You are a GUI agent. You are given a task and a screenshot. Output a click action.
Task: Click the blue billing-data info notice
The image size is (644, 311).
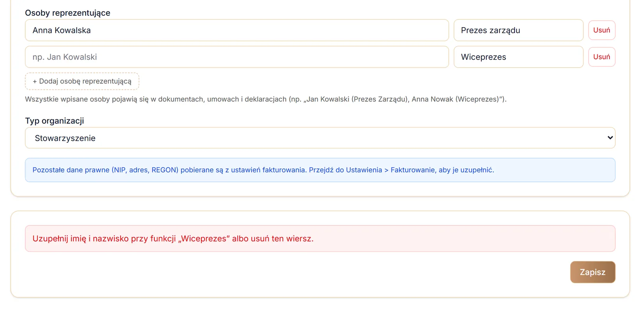[x=320, y=170]
